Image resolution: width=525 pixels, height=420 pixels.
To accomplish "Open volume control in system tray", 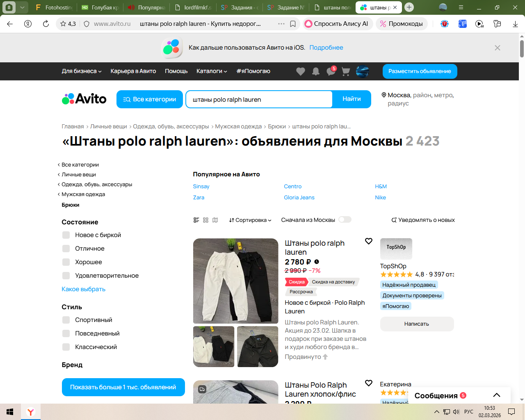I will point(456,412).
